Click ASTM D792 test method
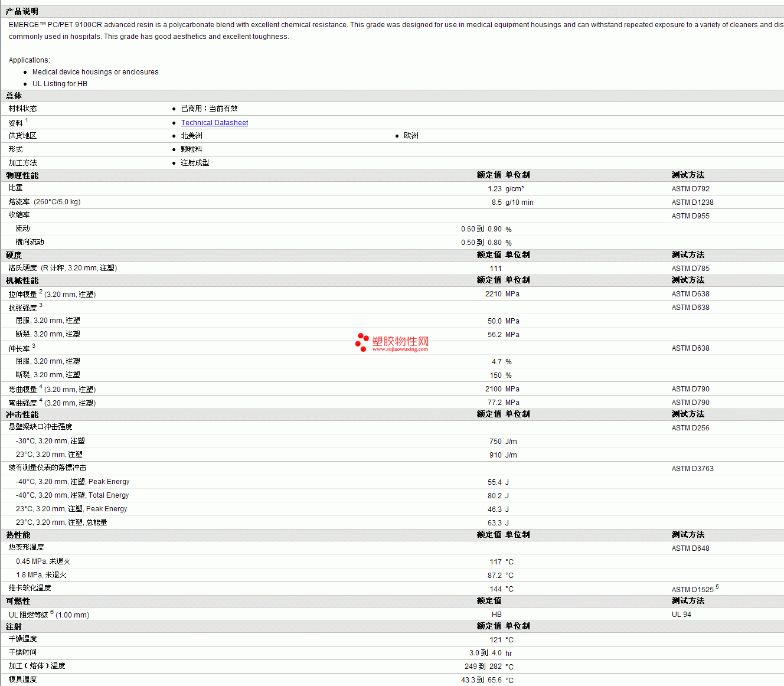The height and width of the screenshot is (686, 784). (x=690, y=189)
